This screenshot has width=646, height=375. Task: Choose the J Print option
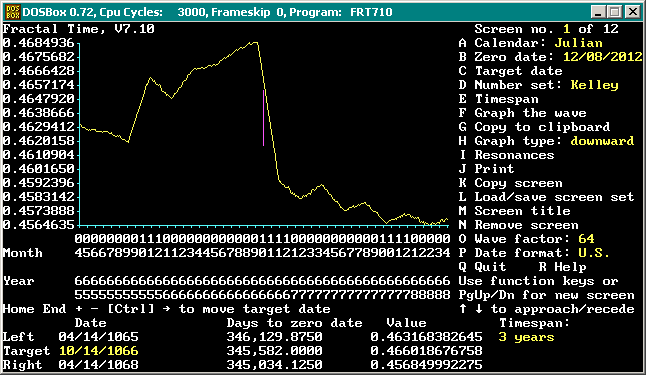pyautogui.click(x=487, y=169)
